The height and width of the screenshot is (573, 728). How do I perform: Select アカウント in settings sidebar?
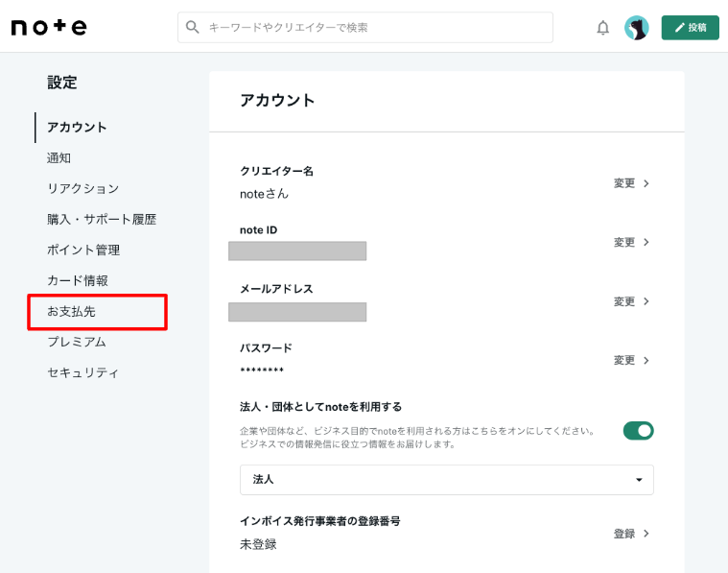coord(77,128)
